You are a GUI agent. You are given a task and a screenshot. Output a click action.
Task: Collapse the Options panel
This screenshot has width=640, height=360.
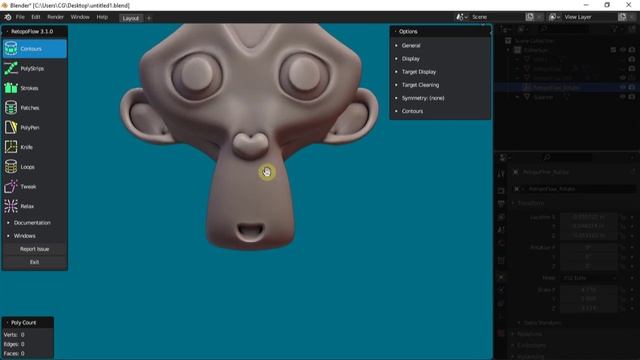point(395,31)
